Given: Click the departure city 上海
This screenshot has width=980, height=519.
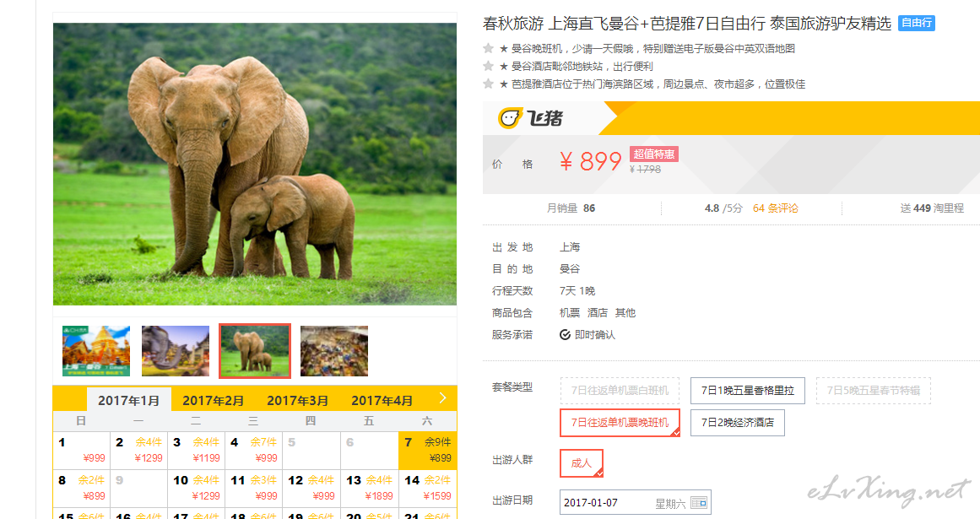Looking at the screenshot, I should click(570, 247).
